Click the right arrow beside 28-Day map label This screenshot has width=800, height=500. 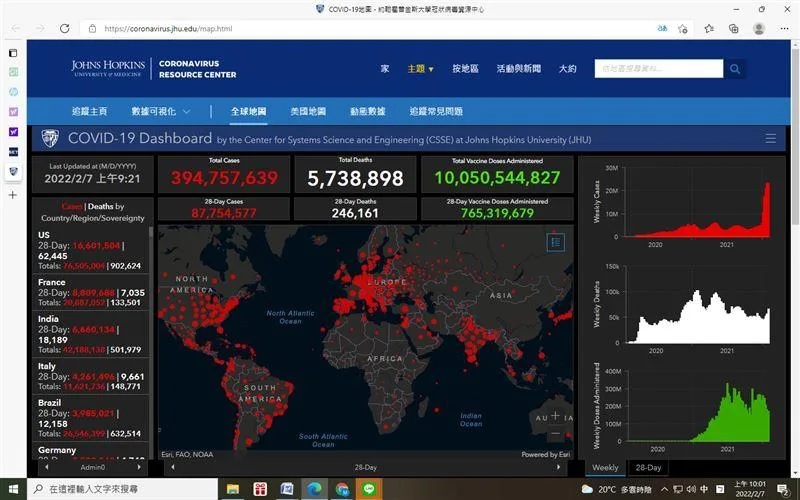[558, 467]
